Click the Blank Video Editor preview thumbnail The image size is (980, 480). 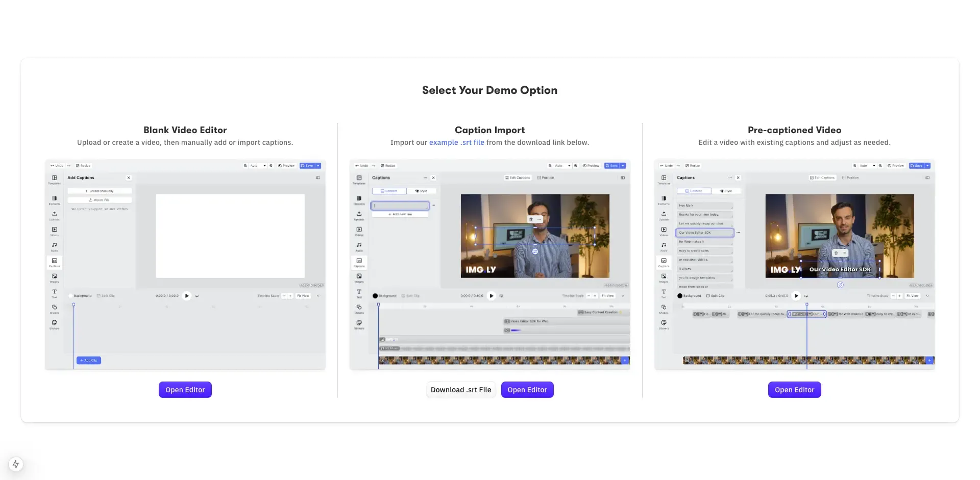[185, 265]
